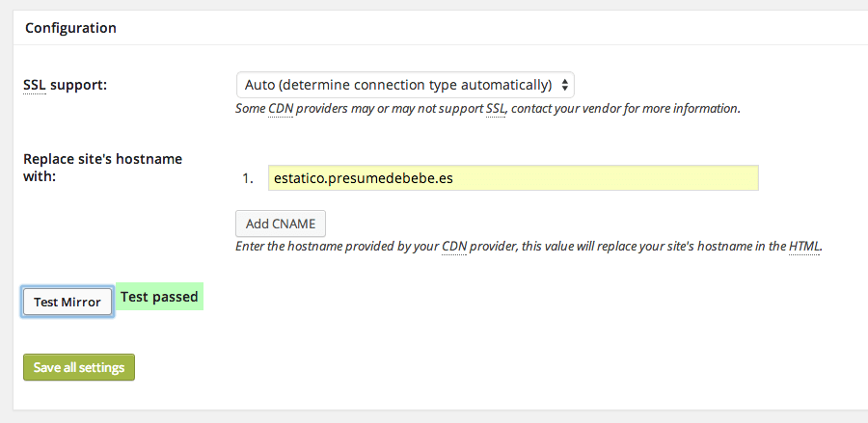This screenshot has width=868, height=423.
Task: Click the Add CNAME button
Action: (281, 224)
